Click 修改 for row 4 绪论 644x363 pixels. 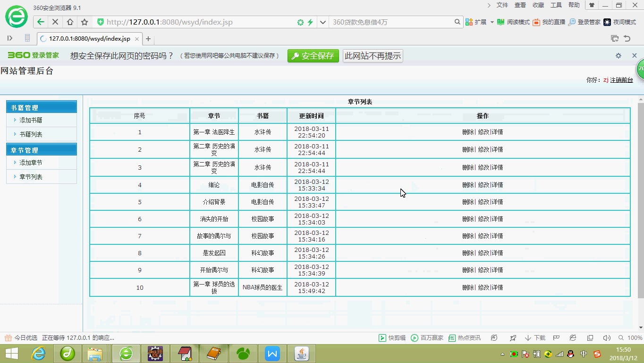point(483,185)
